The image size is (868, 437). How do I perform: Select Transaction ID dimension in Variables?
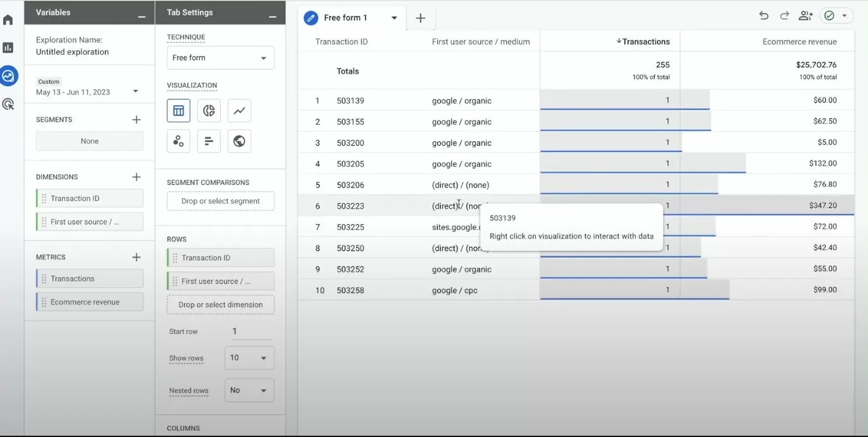(89, 198)
